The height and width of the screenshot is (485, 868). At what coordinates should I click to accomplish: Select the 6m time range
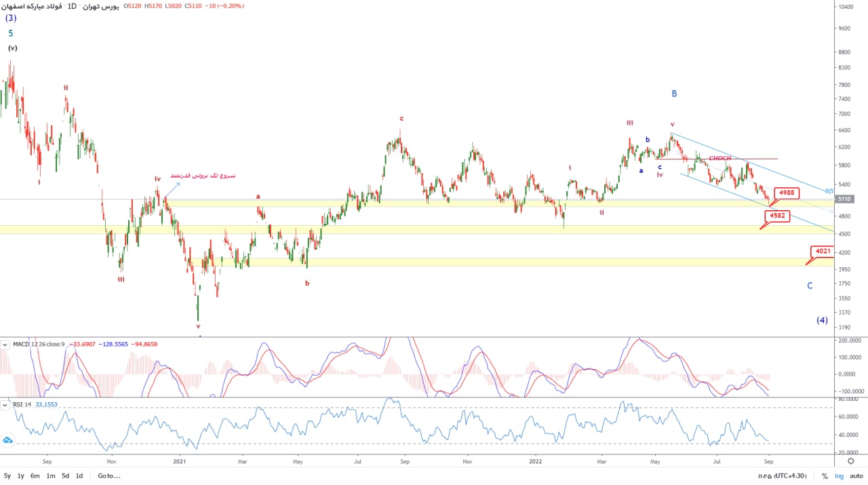click(35, 476)
